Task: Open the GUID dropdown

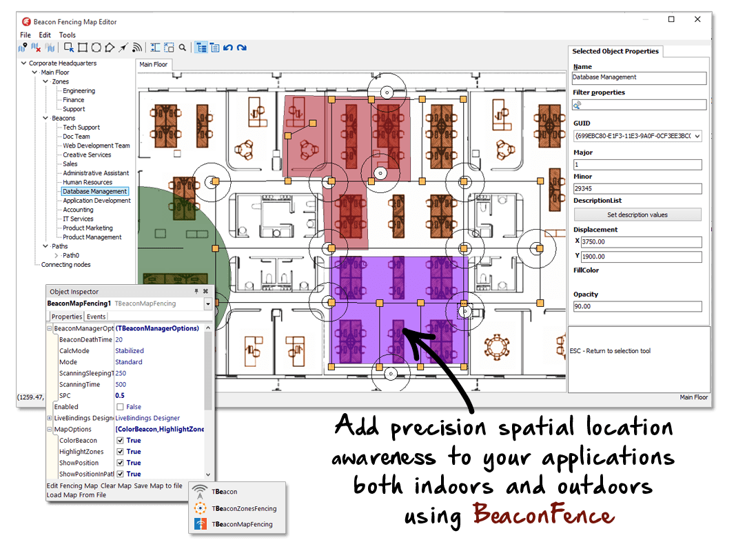Action: click(x=697, y=136)
